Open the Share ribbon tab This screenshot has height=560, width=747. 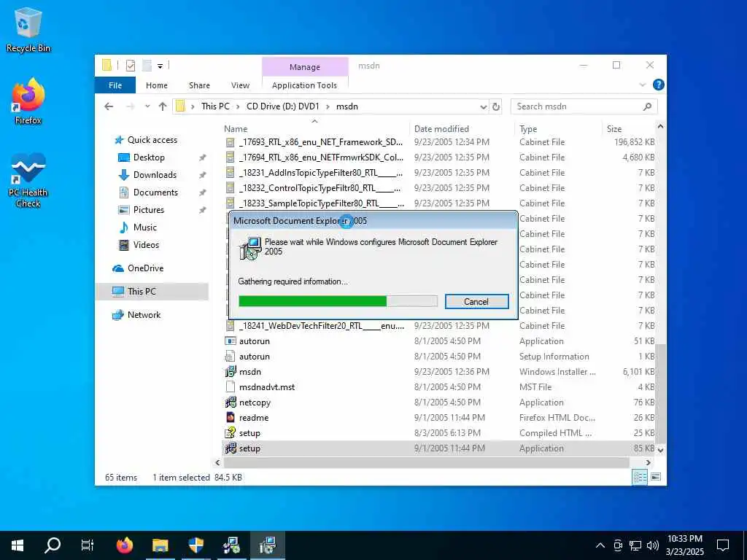(x=199, y=85)
